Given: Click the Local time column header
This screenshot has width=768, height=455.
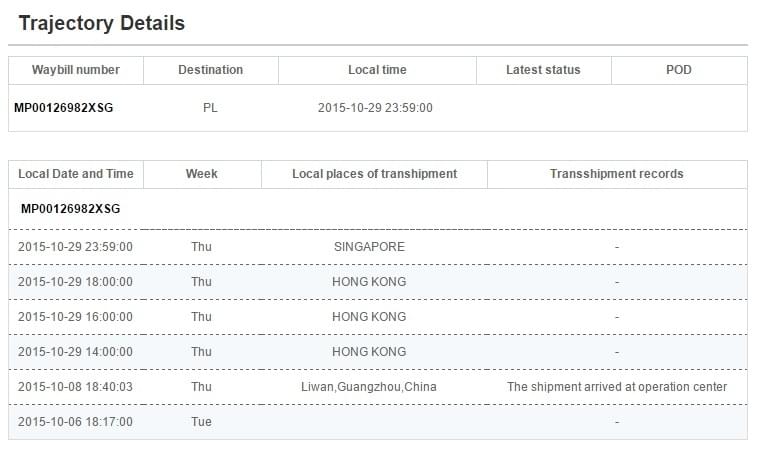Looking at the screenshot, I should click(x=377, y=70).
